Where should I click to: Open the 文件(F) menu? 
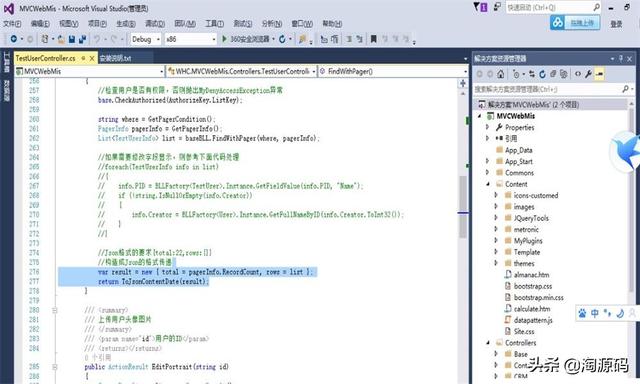pyautogui.click(x=12, y=24)
